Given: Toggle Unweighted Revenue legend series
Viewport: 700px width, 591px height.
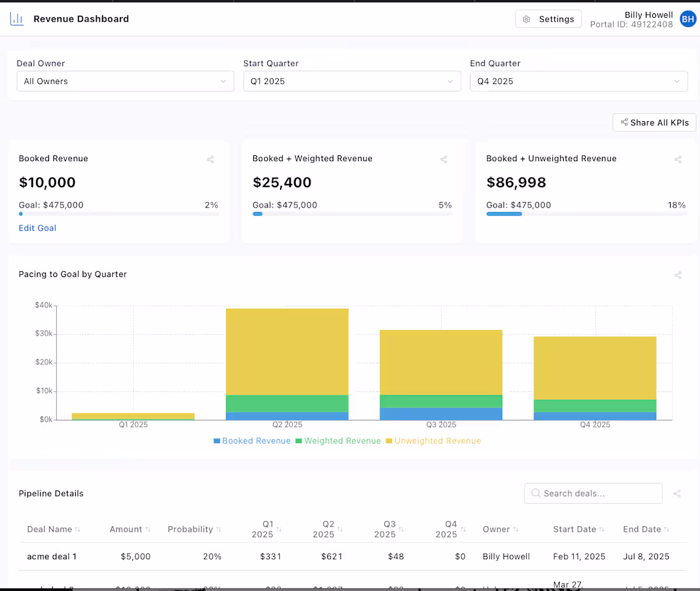Looking at the screenshot, I should click(433, 441).
